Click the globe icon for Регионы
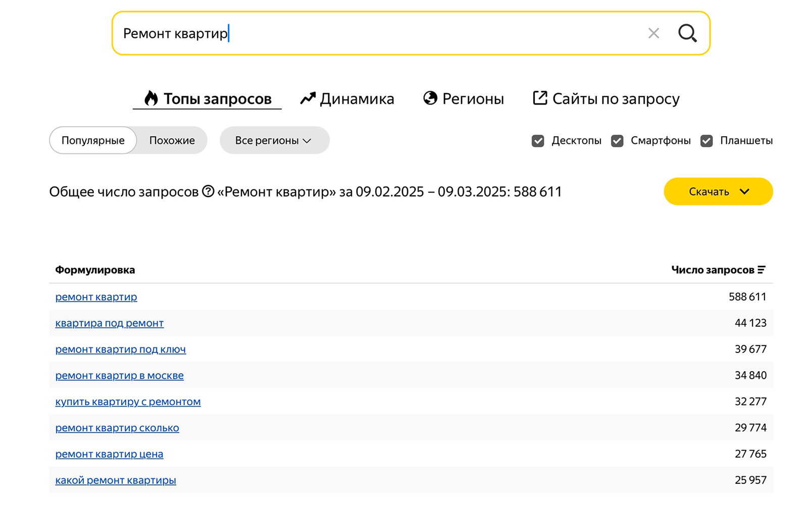The height and width of the screenshot is (505, 812). pyautogui.click(x=430, y=98)
